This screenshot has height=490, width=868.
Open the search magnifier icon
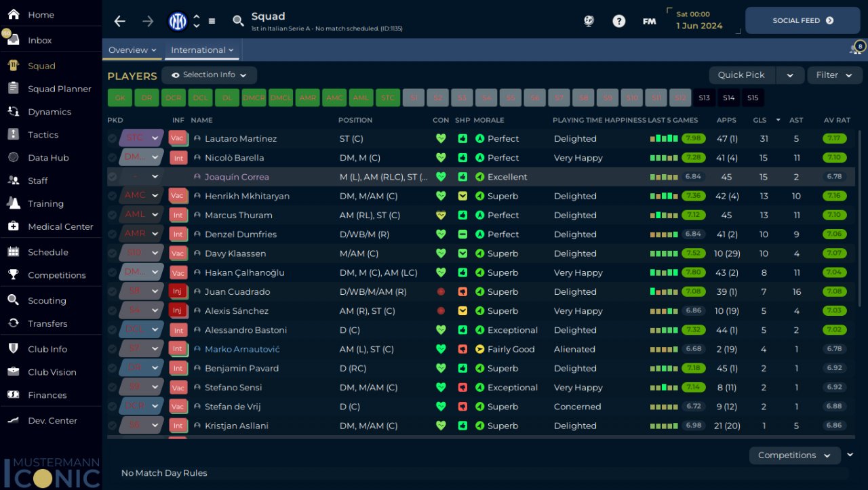point(238,21)
